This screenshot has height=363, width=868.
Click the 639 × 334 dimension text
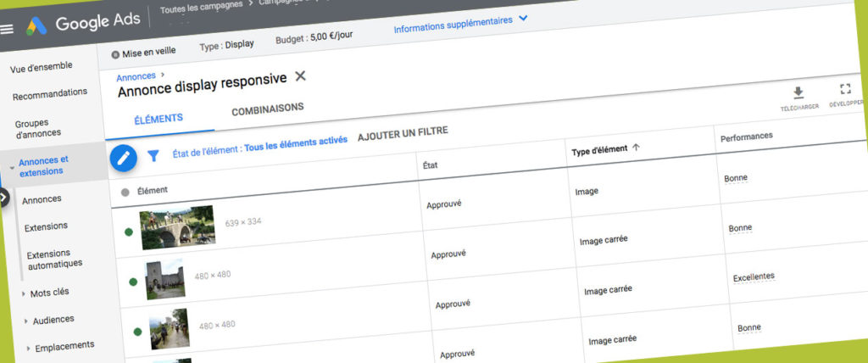click(243, 223)
